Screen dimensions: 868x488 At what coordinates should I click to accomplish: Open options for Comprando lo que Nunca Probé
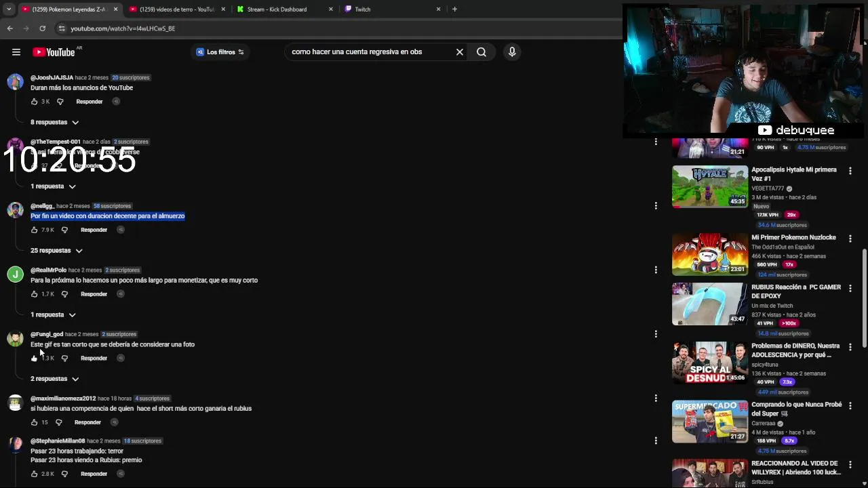click(x=850, y=405)
